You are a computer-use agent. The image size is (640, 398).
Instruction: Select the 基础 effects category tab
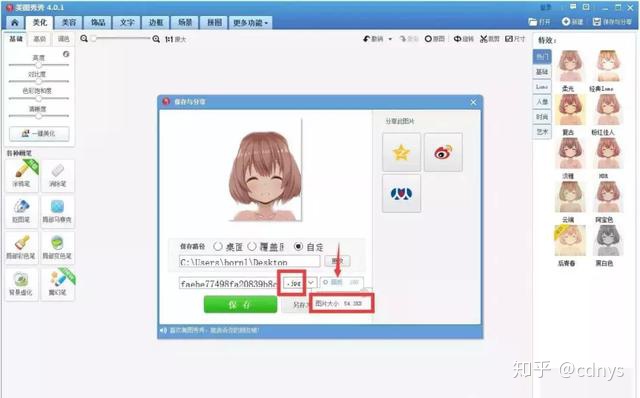click(542, 72)
